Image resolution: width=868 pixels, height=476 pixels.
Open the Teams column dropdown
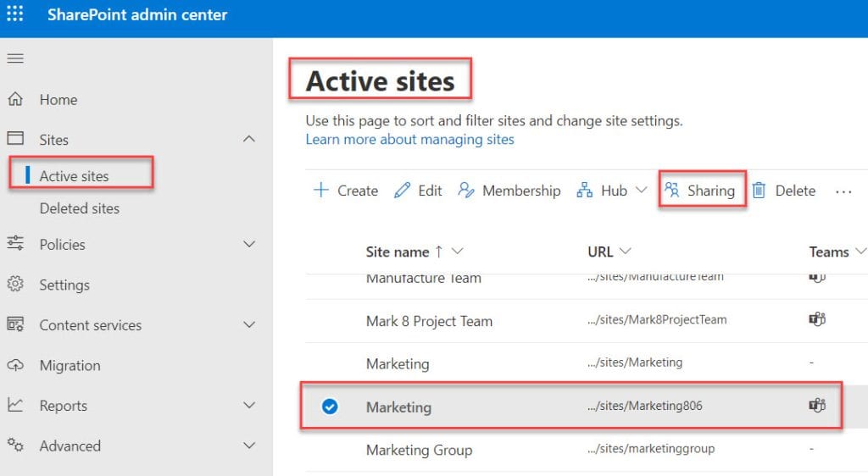(x=861, y=251)
